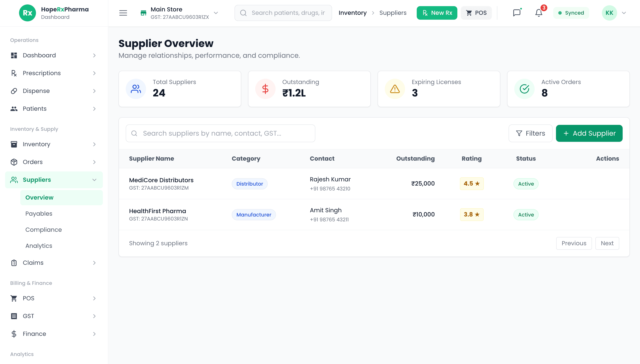Switch to the Payables section
The height and width of the screenshot is (364, 640).
(39, 213)
